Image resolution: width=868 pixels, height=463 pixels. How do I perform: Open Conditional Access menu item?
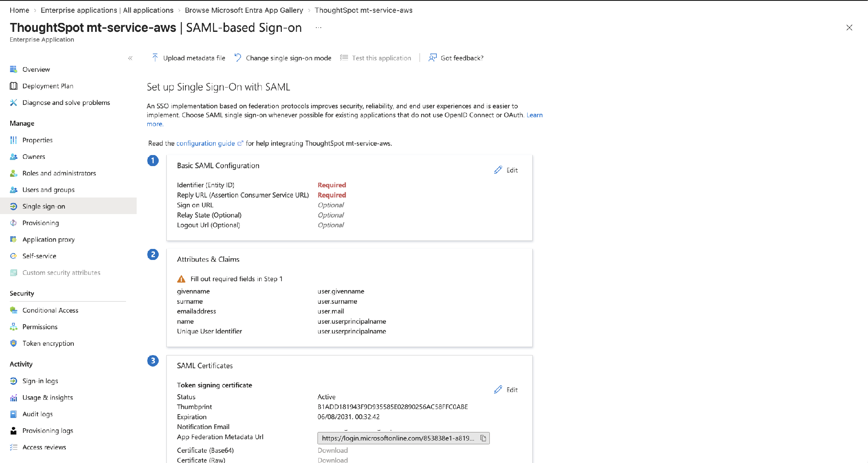(51, 310)
